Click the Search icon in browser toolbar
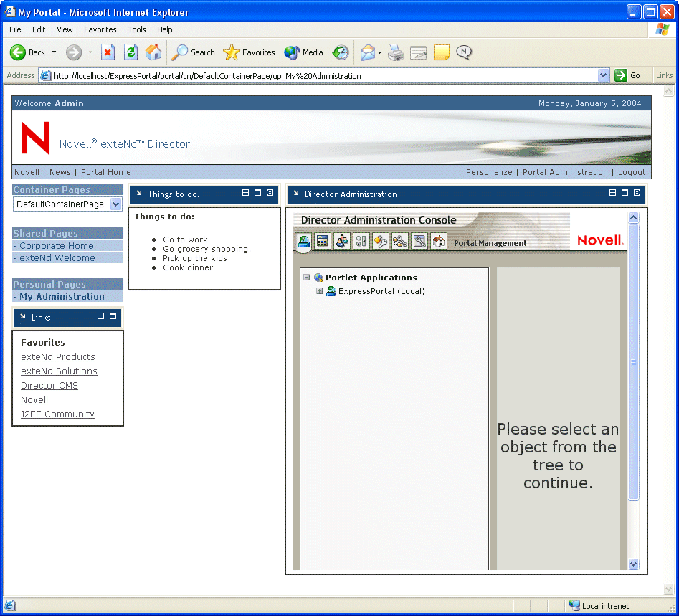This screenshot has height=616, width=679. 178,52
